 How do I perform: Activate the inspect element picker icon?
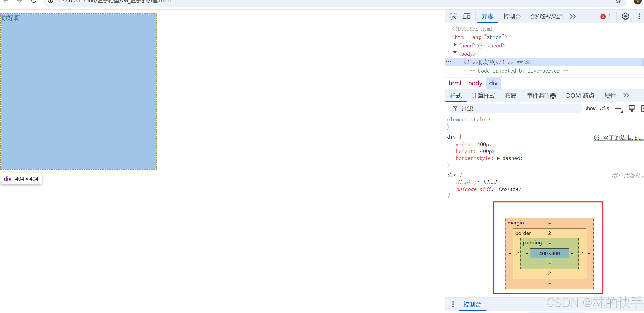(x=453, y=17)
